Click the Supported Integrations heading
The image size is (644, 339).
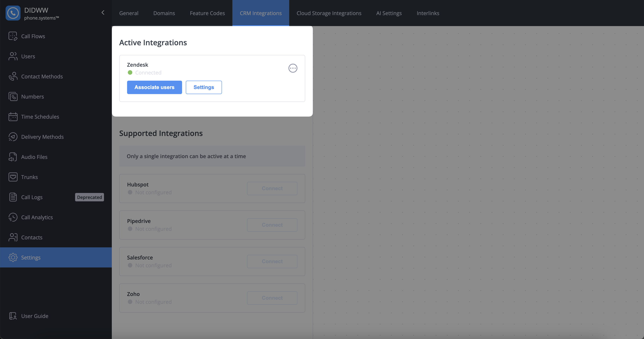point(161,133)
